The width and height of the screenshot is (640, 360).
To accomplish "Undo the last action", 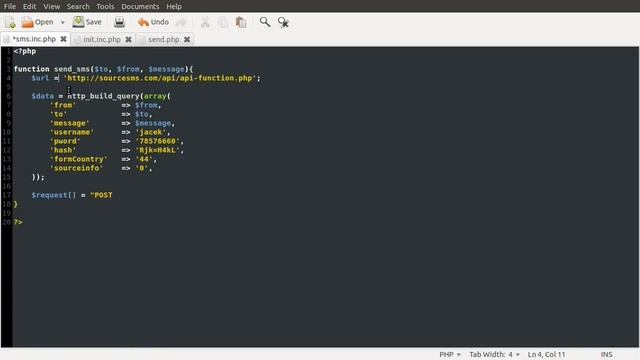I will (153, 22).
